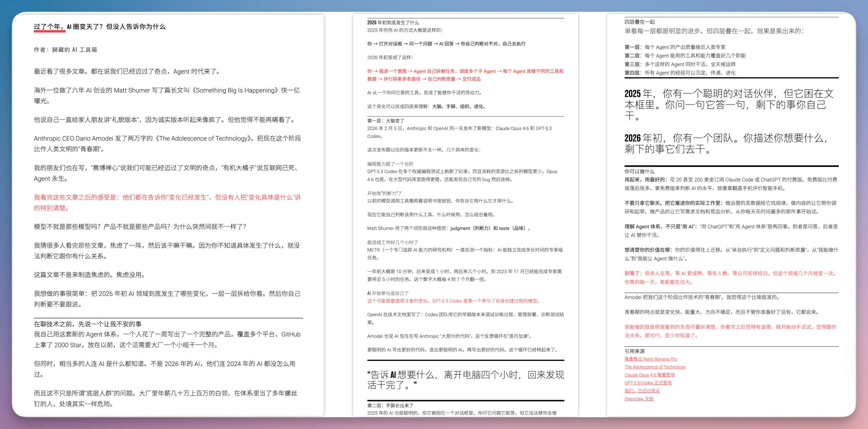
Task: Follow the "Claude Opus 4.6 隆重登场" link
Action: [649, 375]
